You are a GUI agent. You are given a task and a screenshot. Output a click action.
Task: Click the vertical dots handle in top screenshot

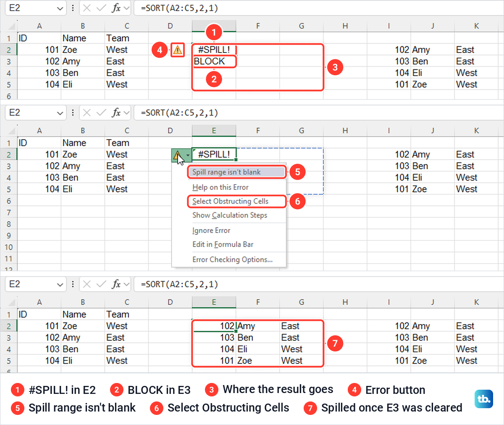(x=73, y=8)
